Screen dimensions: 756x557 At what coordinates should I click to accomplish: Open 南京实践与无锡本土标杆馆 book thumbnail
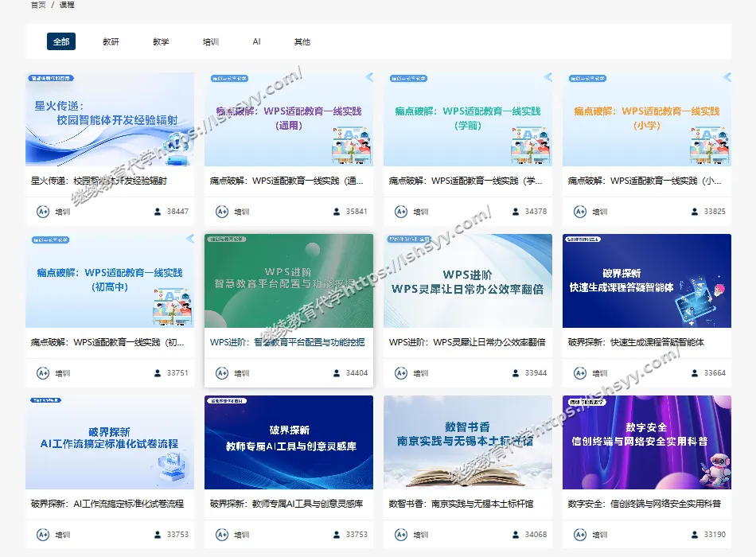(x=468, y=442)
